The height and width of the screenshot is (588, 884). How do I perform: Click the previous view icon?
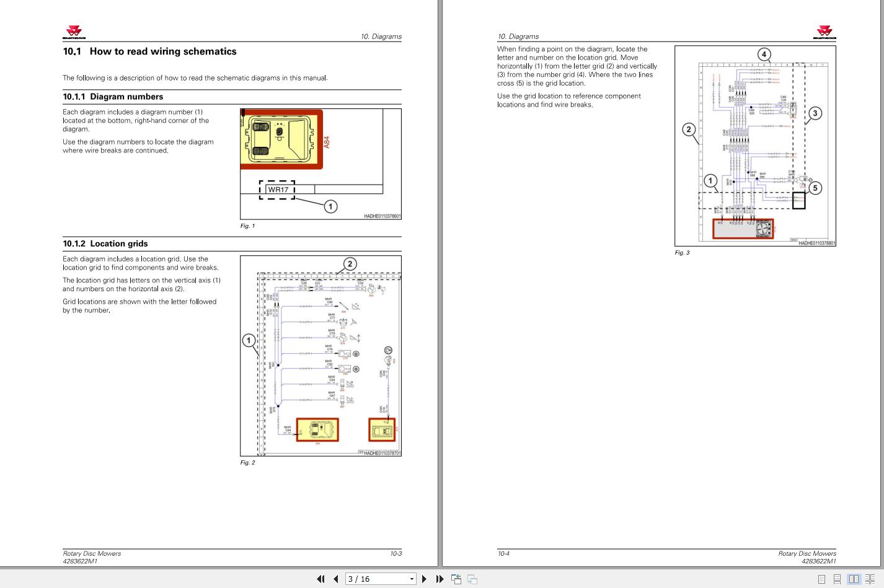tap(456, 579)
